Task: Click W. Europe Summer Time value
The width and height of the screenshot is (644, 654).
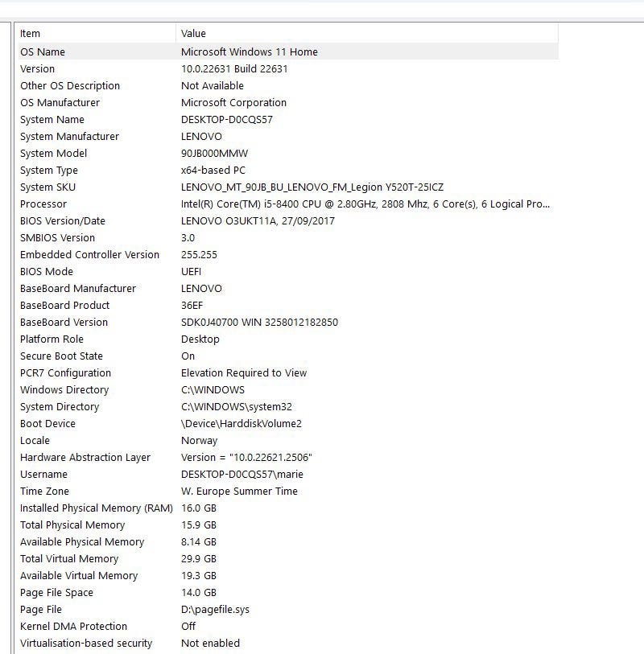Action: [x=239, y=491]
